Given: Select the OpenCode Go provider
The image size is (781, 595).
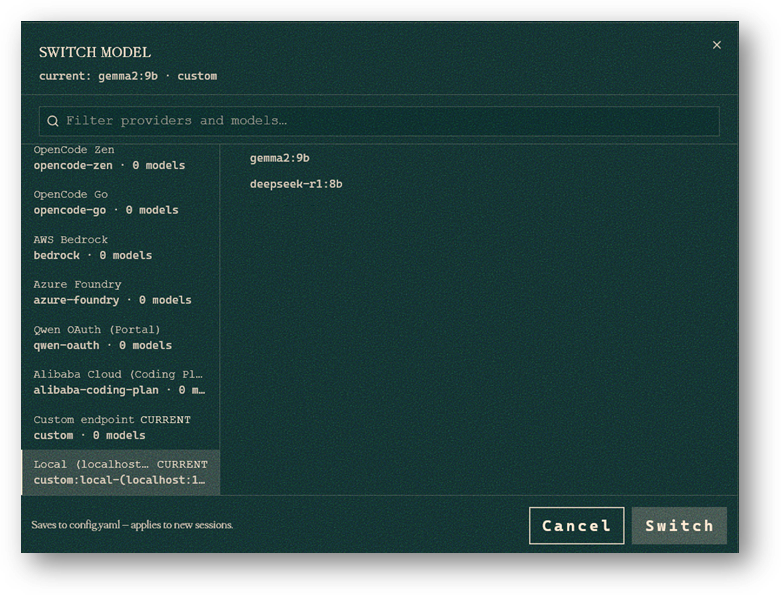Looking at the screenshot, I should [x=120, y=203].
